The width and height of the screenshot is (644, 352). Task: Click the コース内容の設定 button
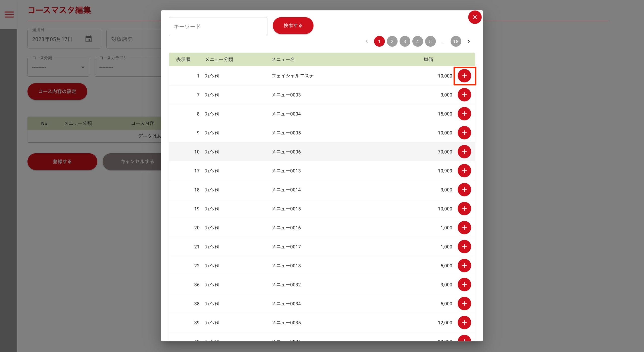57,91
